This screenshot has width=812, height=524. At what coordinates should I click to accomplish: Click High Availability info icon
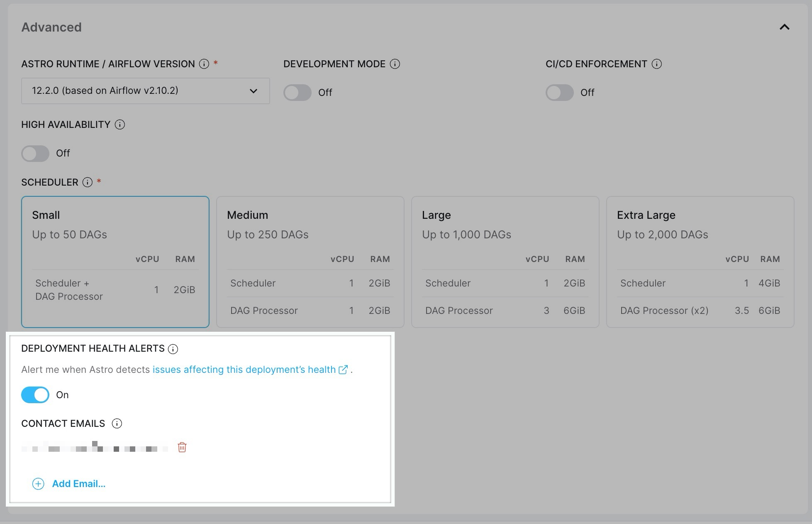click(x=120, y=125)
